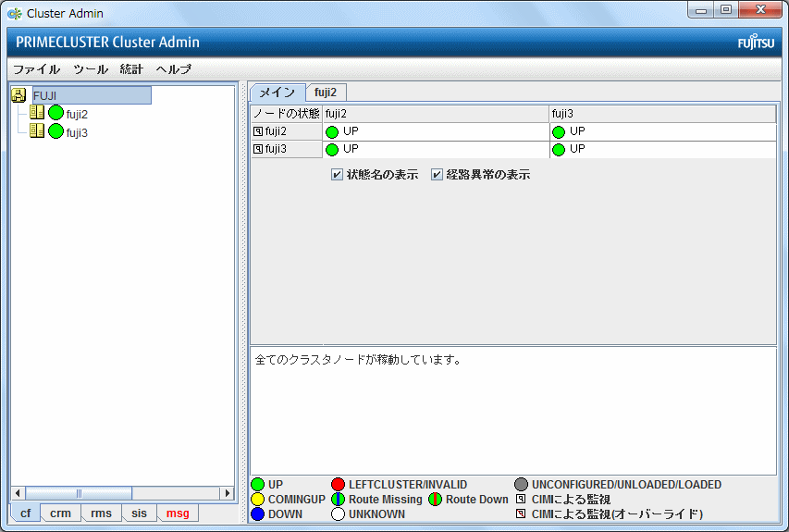Switch to the fuji2 tab
789x532 pixels.
(326, 93)
